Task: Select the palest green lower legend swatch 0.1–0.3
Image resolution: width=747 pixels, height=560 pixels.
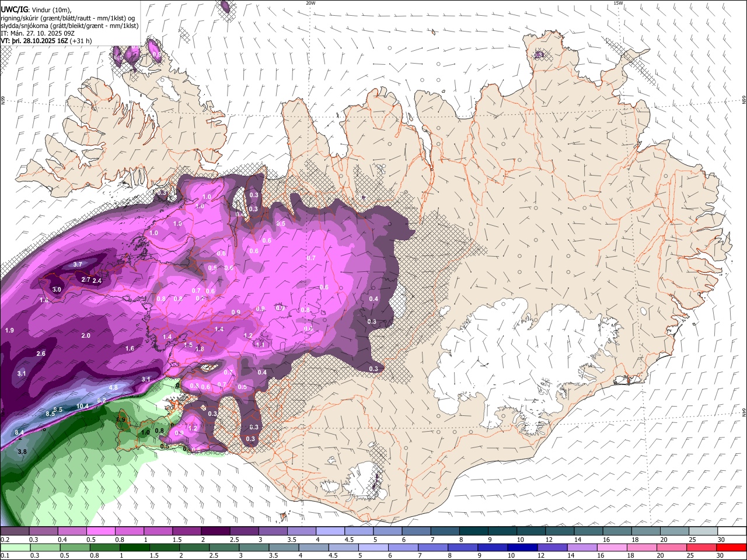Action: click(15, 548)
